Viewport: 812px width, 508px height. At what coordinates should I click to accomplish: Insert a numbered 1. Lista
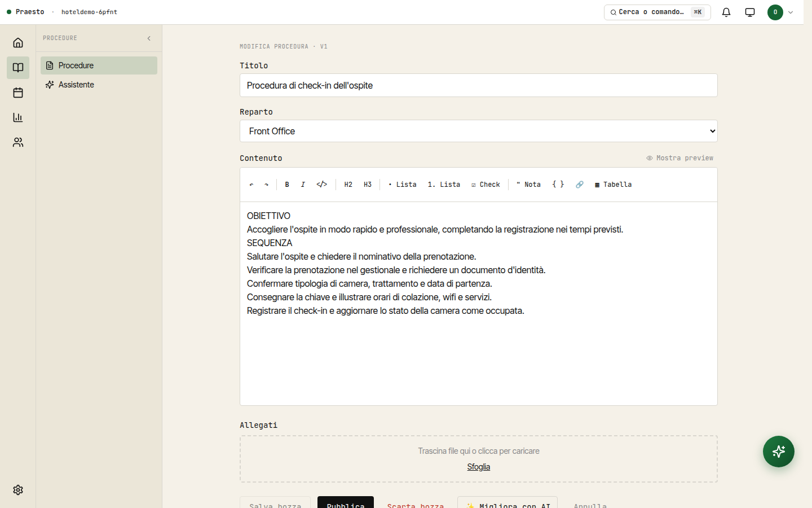(444, 185)
